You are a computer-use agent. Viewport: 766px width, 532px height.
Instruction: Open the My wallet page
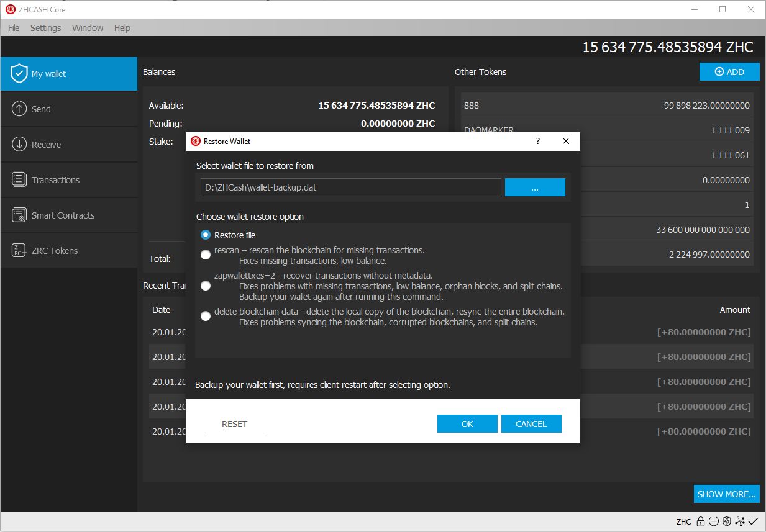click(x=68, y=74)
